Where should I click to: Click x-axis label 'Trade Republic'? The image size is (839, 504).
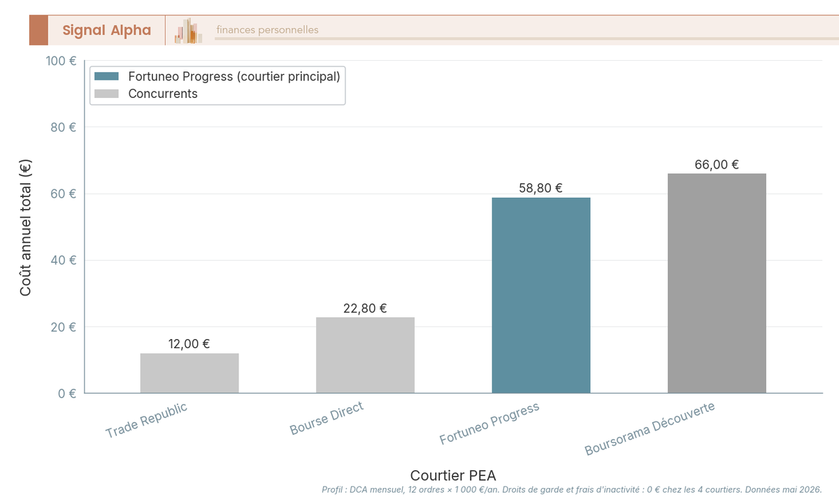(147, 421)
